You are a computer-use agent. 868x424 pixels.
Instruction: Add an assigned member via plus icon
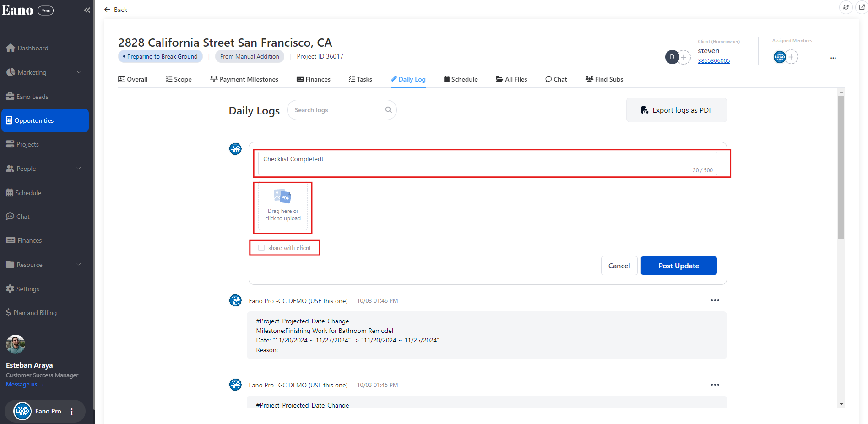[791, 57]
